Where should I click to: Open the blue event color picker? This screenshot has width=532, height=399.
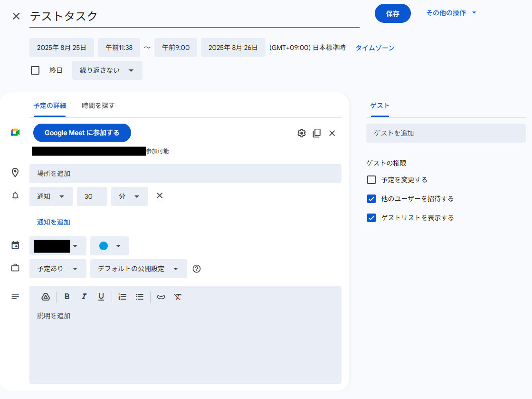click(x=110, y=246)
